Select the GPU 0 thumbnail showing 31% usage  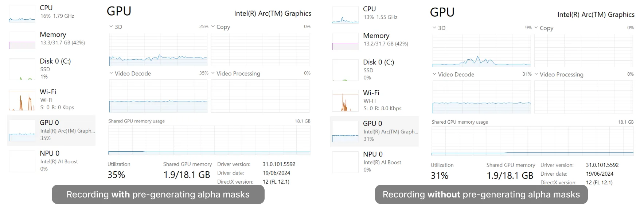pos(345,132)
